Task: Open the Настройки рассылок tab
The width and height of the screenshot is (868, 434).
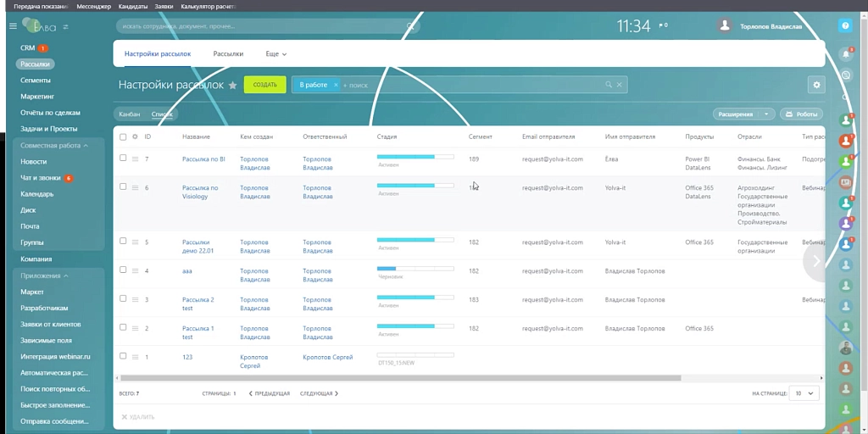Action: click(158, 54)
